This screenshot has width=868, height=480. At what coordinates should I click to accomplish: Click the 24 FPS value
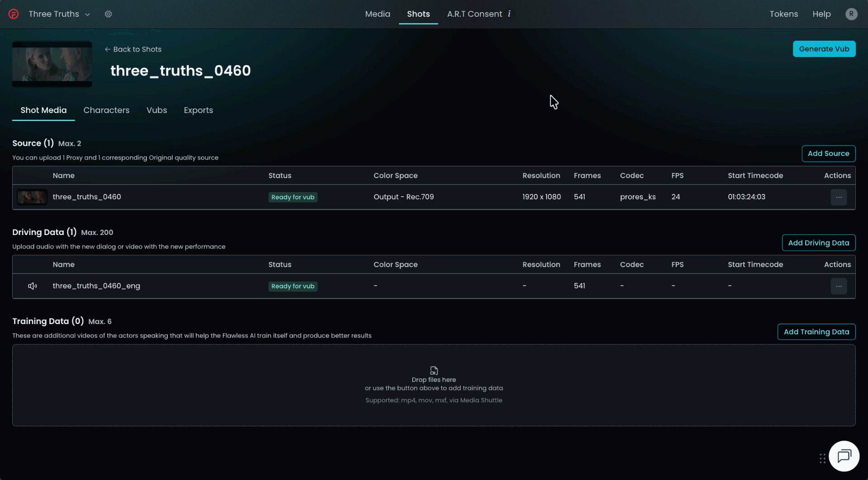675,197
